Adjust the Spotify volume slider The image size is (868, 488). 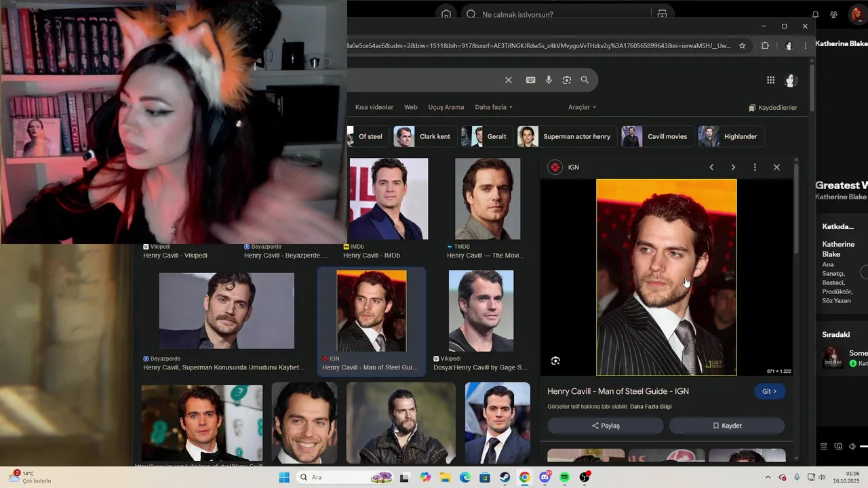tap(864, 447)
